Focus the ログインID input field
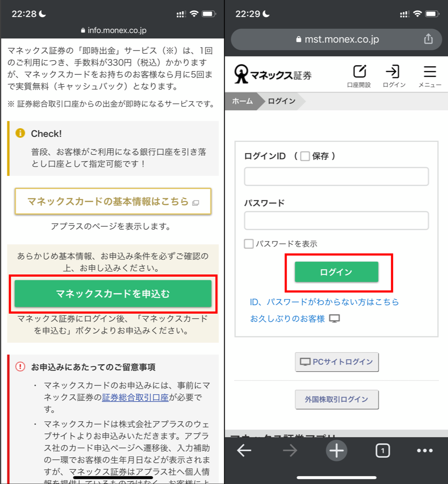Image resolution: width=448 pixels, height=484 pixels. [337, 176]
